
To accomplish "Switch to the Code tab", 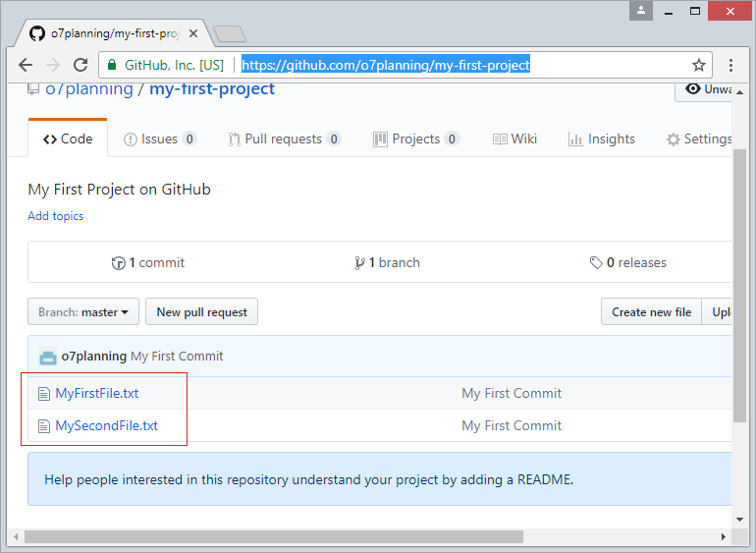I will (x=68, y=138).
